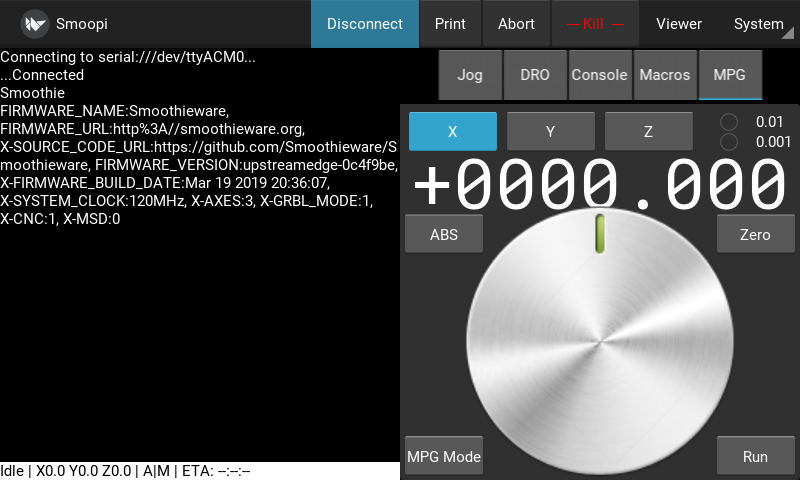Click the green indicator on the knob
The image size is (800, 480).
(600, 234)
